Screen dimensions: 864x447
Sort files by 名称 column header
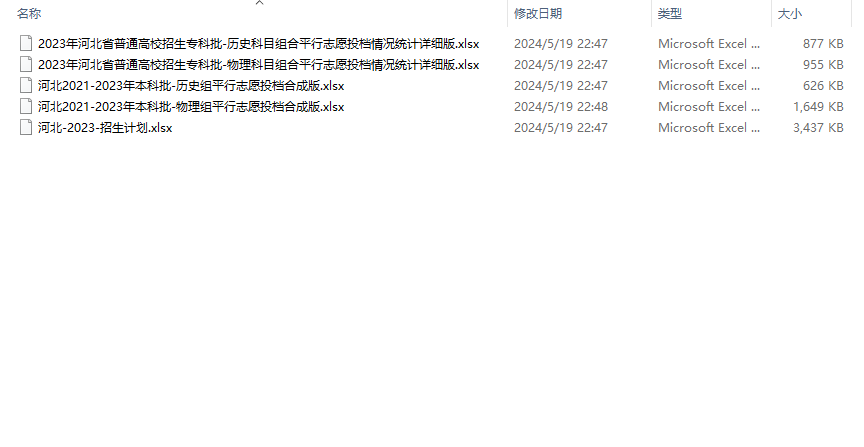point(29,14)
